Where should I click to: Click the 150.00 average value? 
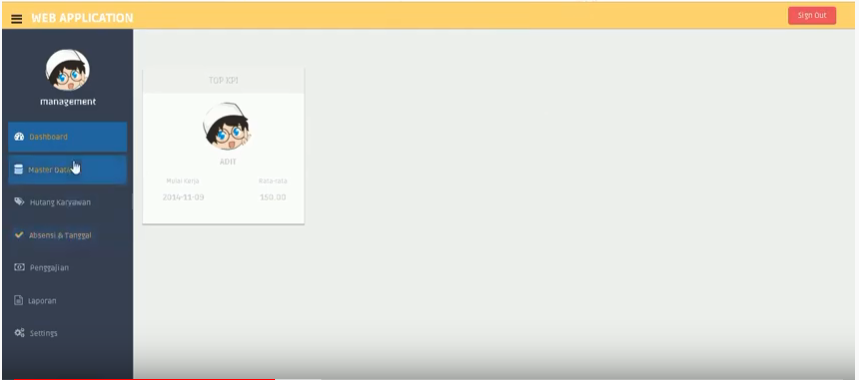[273, 197]
